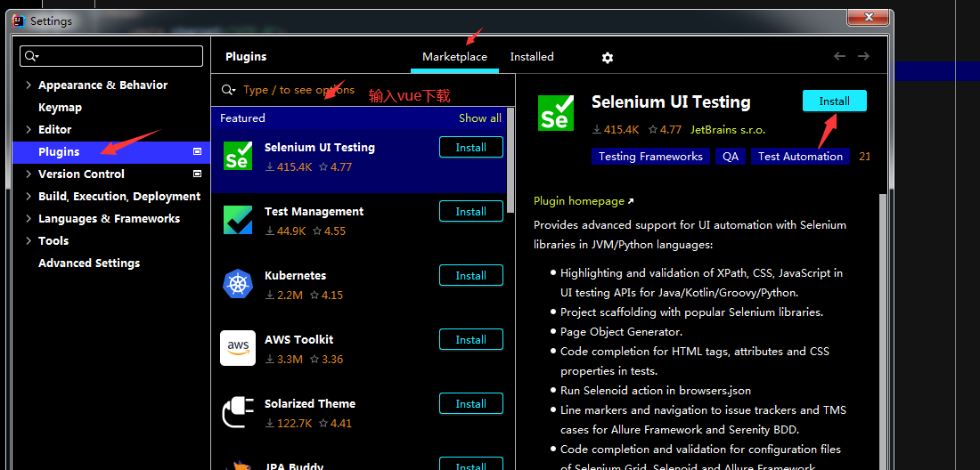Expand the Tools settings group
Screen dimensions: 980x470
click(29, 240)
